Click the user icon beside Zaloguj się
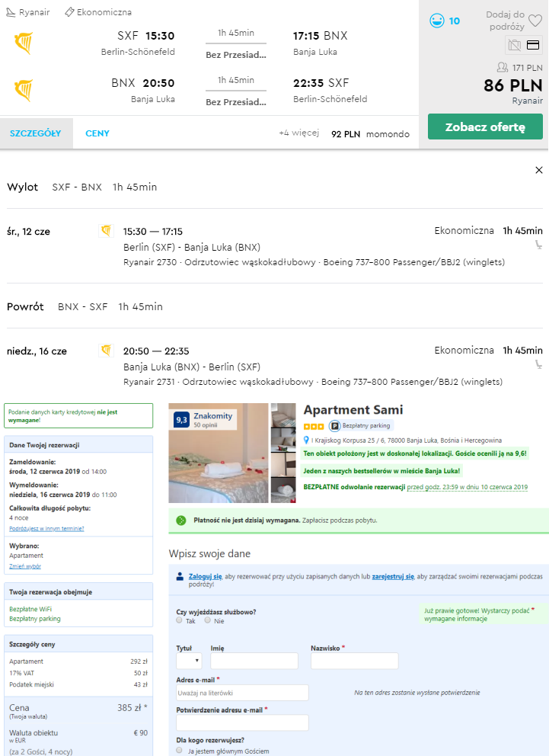This screenshot has height=756, width=549. coord(180,576)
